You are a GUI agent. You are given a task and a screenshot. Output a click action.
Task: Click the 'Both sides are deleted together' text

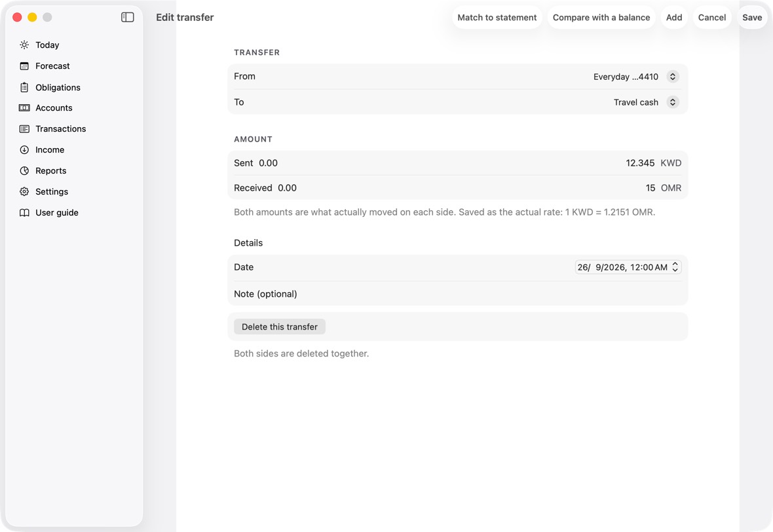pos(301,354)
